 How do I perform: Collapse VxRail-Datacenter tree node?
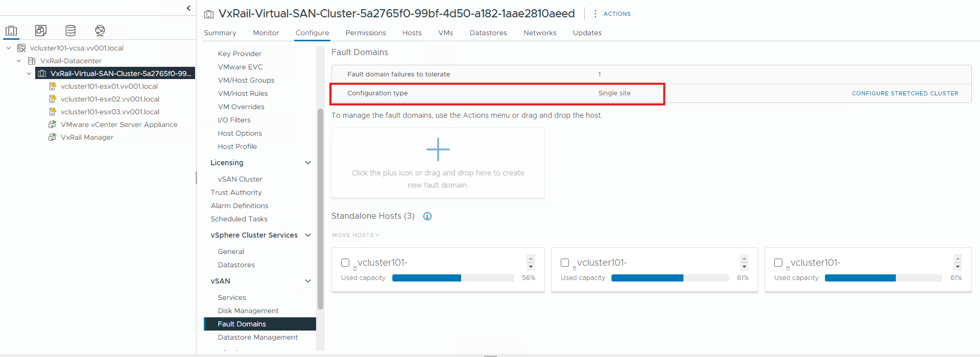pos(19,61)
